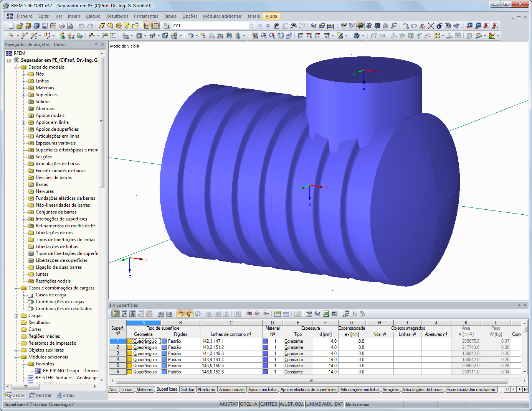Click blue material swatch in row 3
The height and width of the screenshot is (411, 532).
[x=265, y=353]
